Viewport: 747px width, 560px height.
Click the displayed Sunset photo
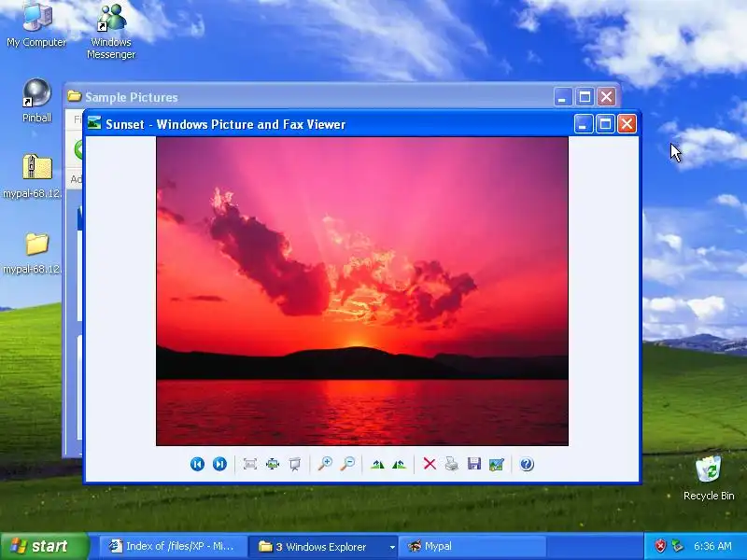(x=362, y=291)
